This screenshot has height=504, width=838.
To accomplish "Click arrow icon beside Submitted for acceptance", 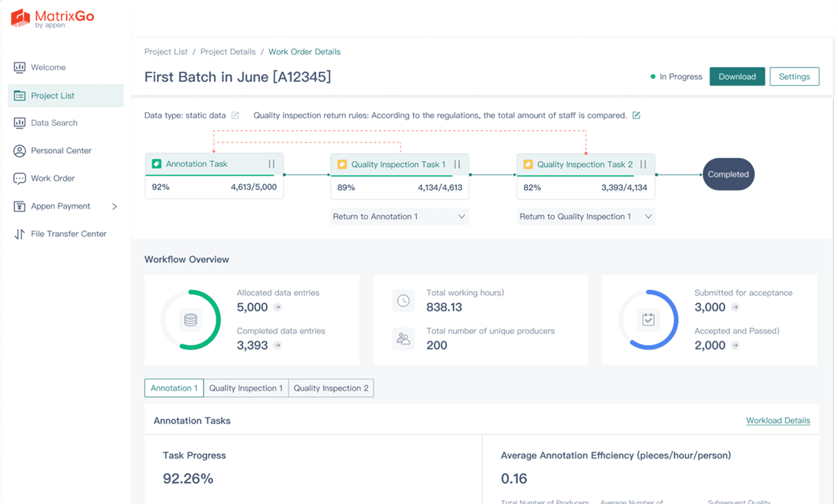I will coord(735,307).
